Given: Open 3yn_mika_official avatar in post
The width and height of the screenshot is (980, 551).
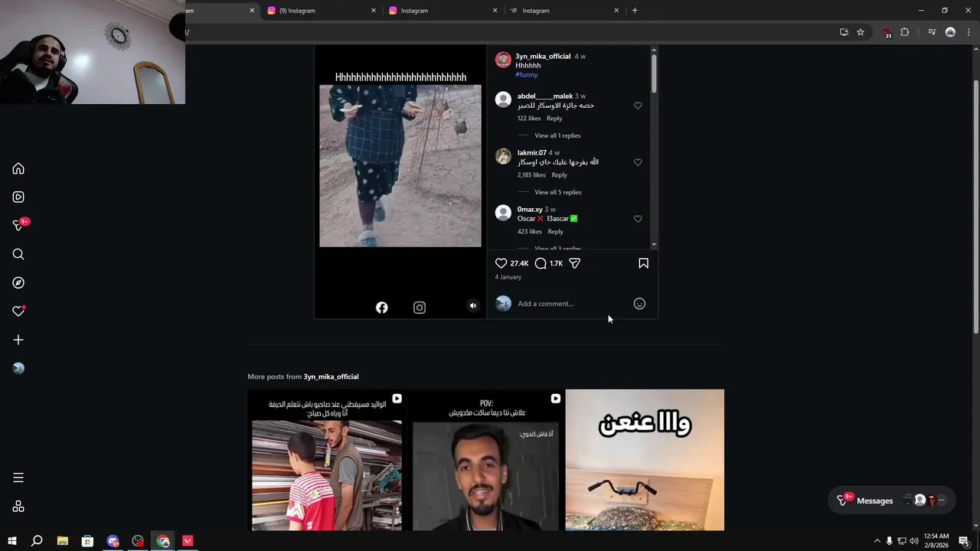Looking at the screenshot, I should tap(503, 60).
